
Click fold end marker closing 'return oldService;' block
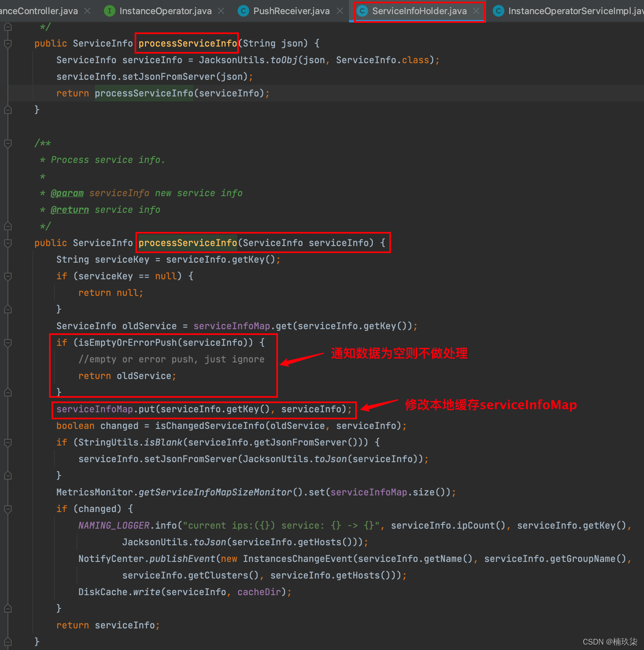coord(8,392)
